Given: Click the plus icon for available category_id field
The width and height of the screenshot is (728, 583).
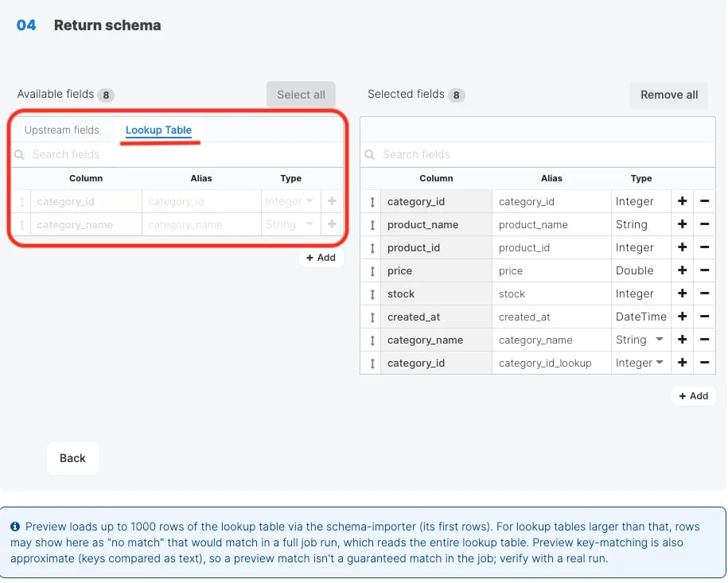Looking at the screenshot, I should click(332, 201).
